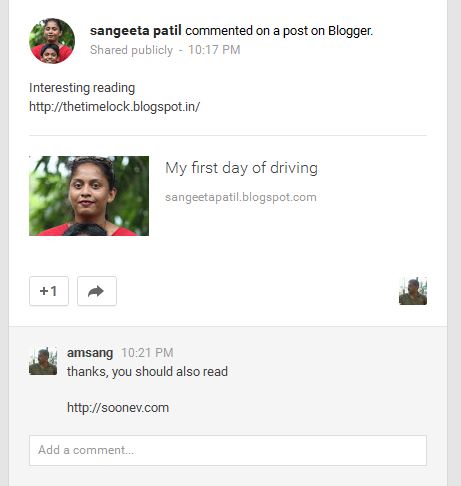Click the amsang commenter name

[x=90, y=353]
